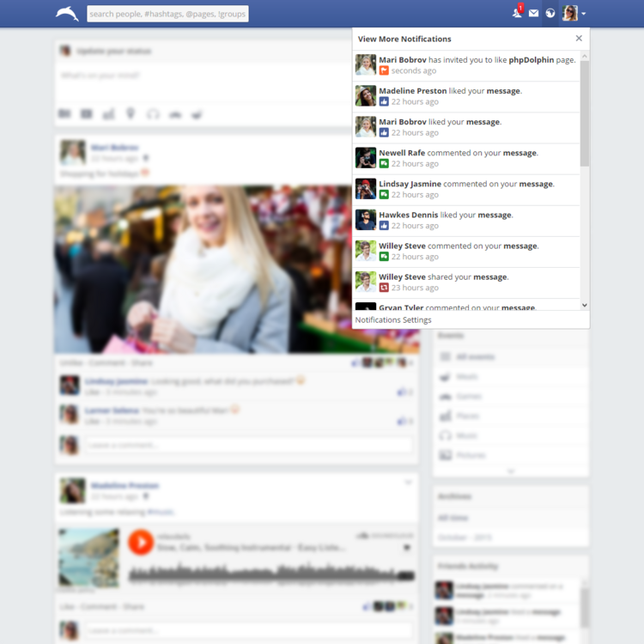644x644 pixels.
Task: Focus the What's on your mind field
Action: pos(204,82)
